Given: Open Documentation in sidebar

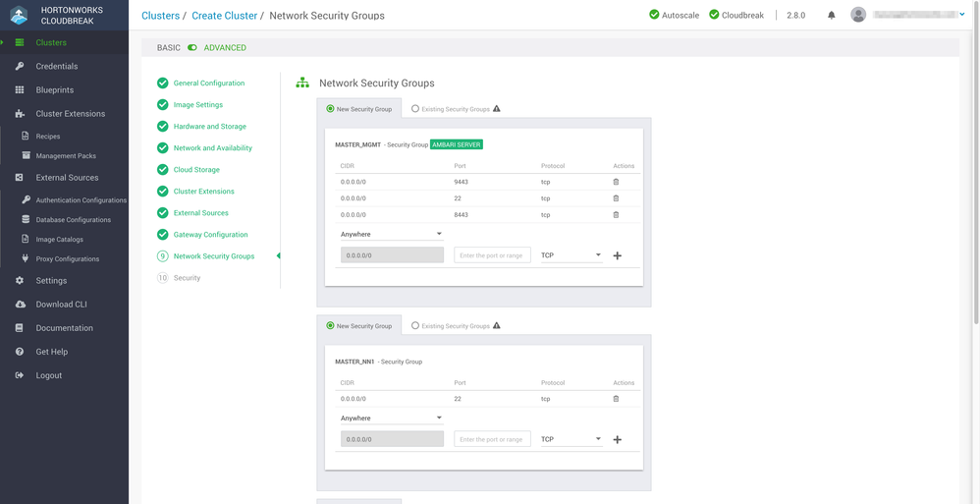Looking at the screenshot, I should tap(65, 328).
